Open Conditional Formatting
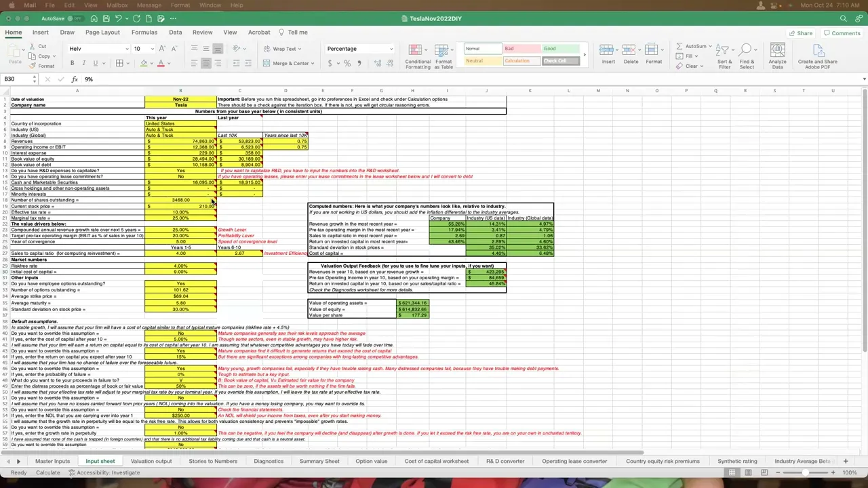This screenshot has height=488, width=868. [x=418, y=56]
